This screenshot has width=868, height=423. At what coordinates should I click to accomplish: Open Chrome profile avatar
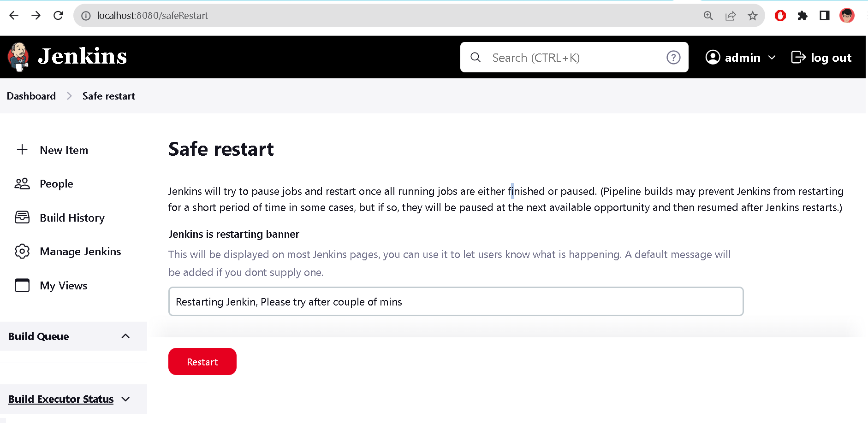click(x=847, y=16)
